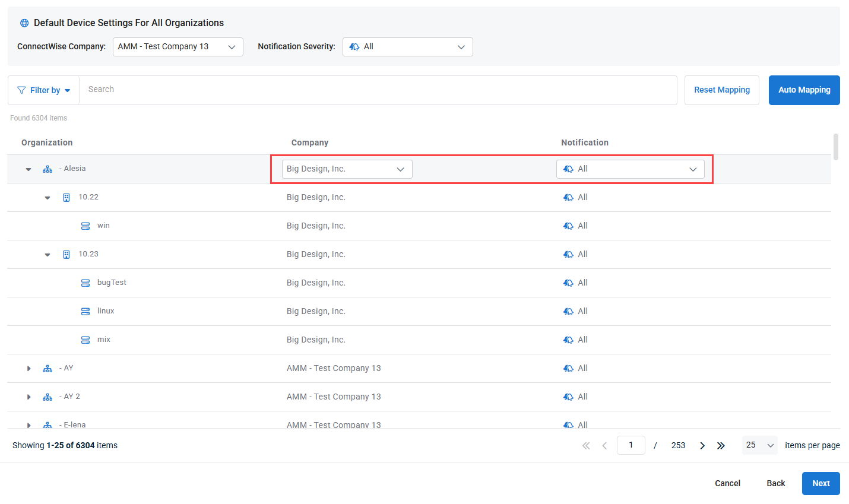Click the site building icon for 10.22
Image resolution: width=849 pixels, height=504 pixels.
[66, 198]
